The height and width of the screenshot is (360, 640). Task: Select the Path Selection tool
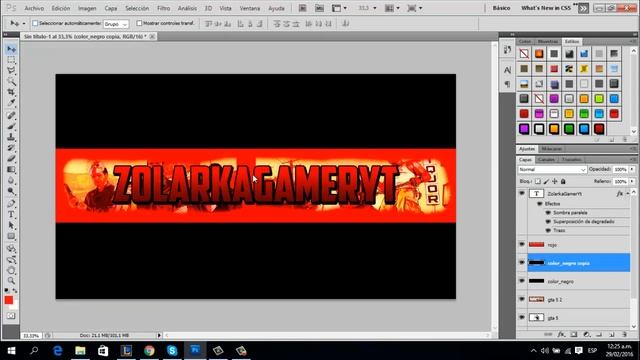(11, 225)
